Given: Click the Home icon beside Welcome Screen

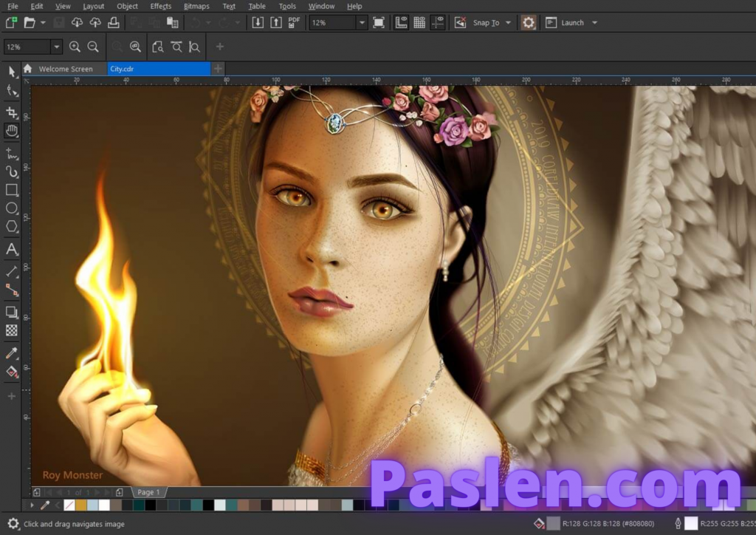Looking at the screenshot, I should [27, 69].
